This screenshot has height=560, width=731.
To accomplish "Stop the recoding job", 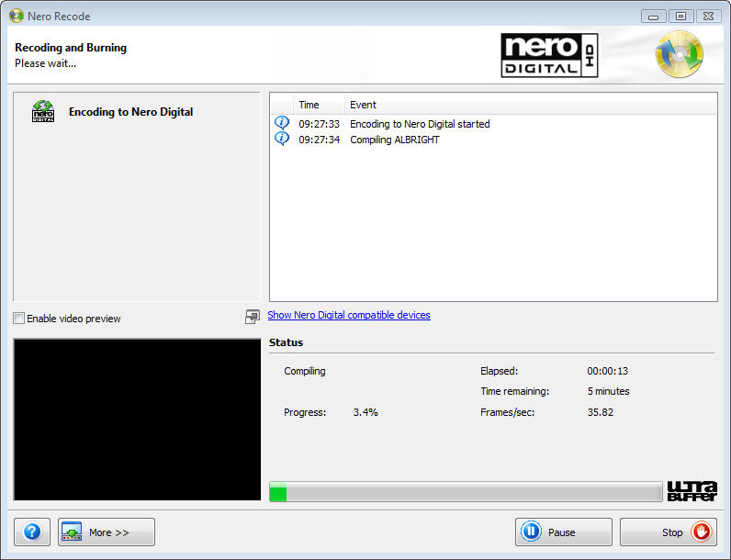I will (x=668, y=532).
